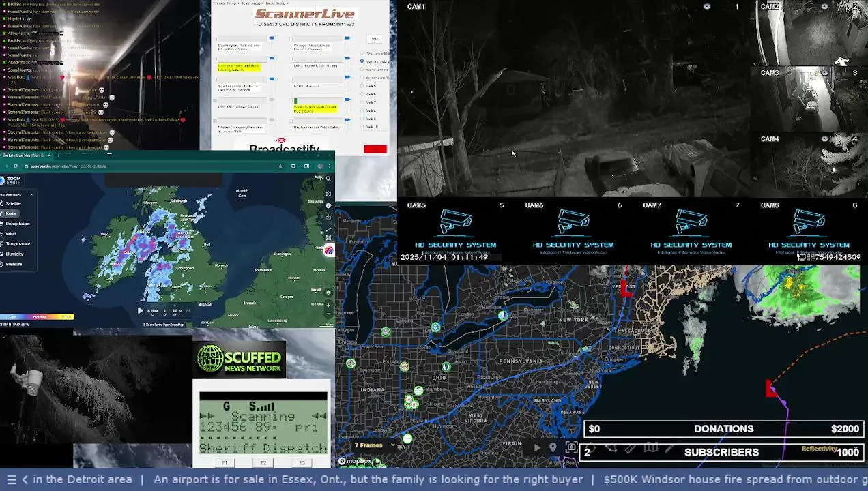The height and width of the screenshot is (491, 868).
Task: Reload the Zoom Earth browser page
Action: coord(15,166)
